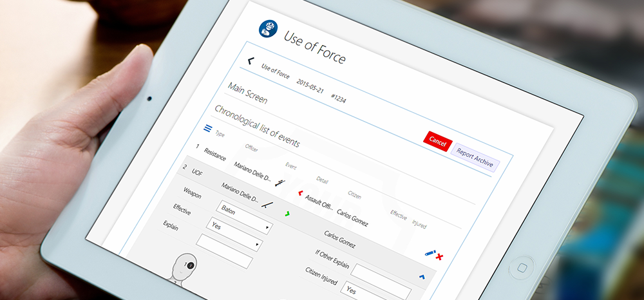Open the Citizen Injured dropdown

tap(365, 291)
